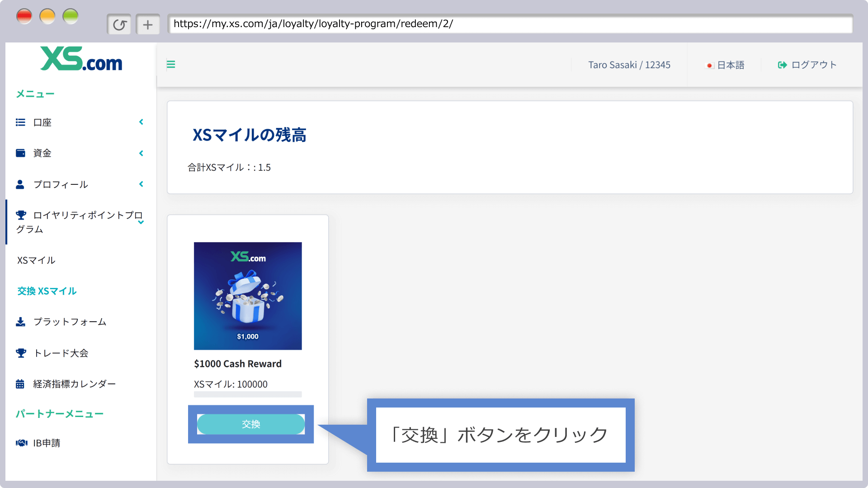This screenshot has height=488, width=868.
Task: Select the 交換 XSマイル menu item
Action: click(x=47, y=291)
